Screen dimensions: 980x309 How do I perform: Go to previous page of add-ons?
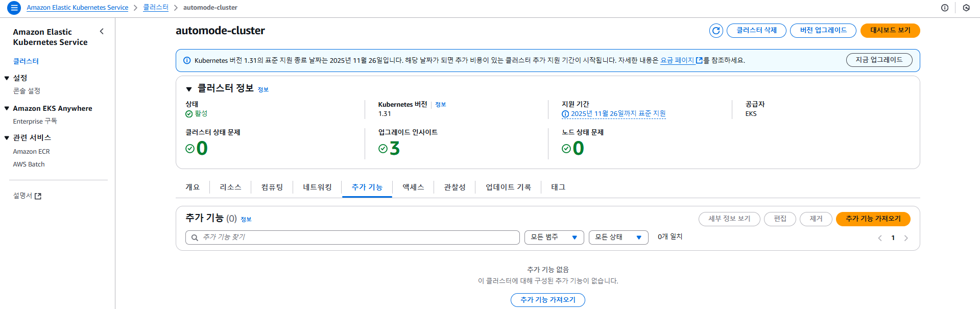click(880, 238)
